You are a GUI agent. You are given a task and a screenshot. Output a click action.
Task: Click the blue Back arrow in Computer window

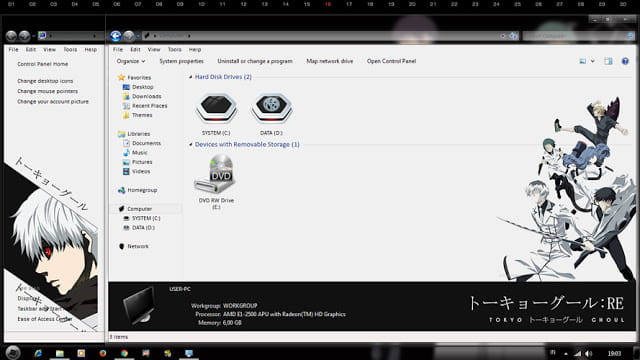click(x=116, y=36)
